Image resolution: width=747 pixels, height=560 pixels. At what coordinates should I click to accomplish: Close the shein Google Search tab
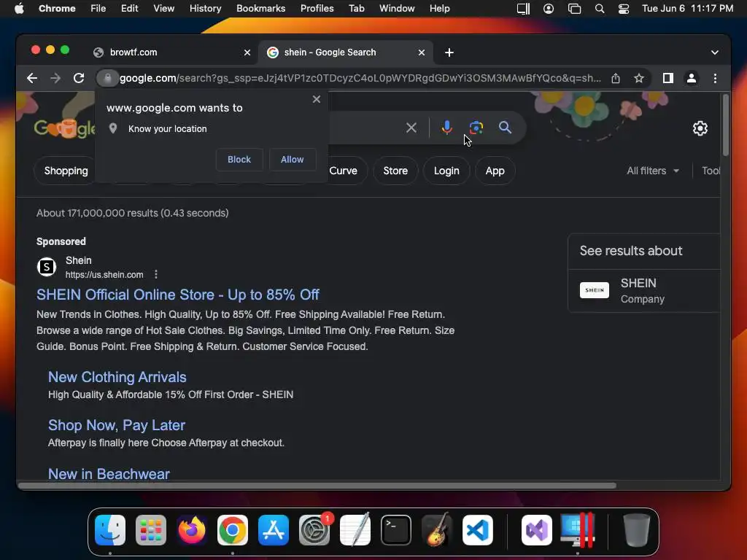(x=422, y=52)
